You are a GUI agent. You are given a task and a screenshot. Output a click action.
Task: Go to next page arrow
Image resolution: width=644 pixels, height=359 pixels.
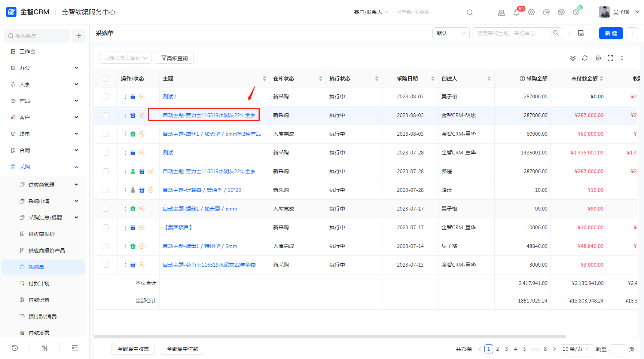(555, 349)
